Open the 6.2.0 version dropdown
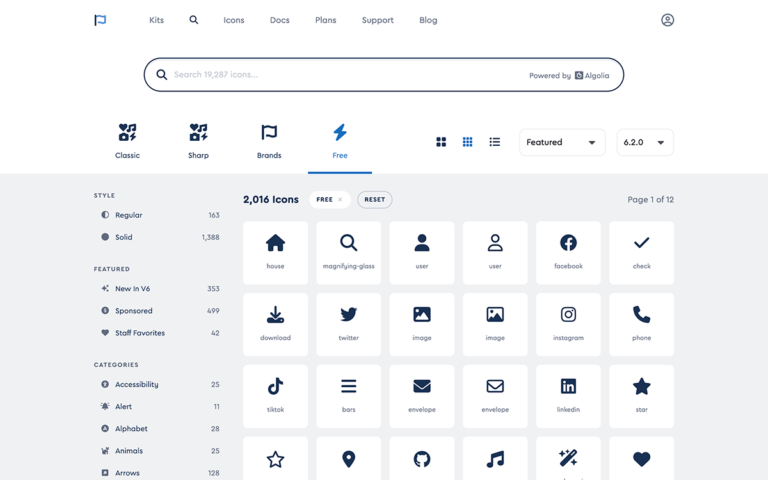The height and width of the screenshot is (480, 768). tap(644, 142)
